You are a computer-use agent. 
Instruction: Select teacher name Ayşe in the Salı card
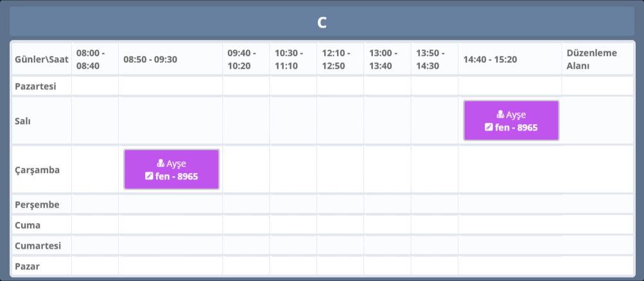point(516,115)
